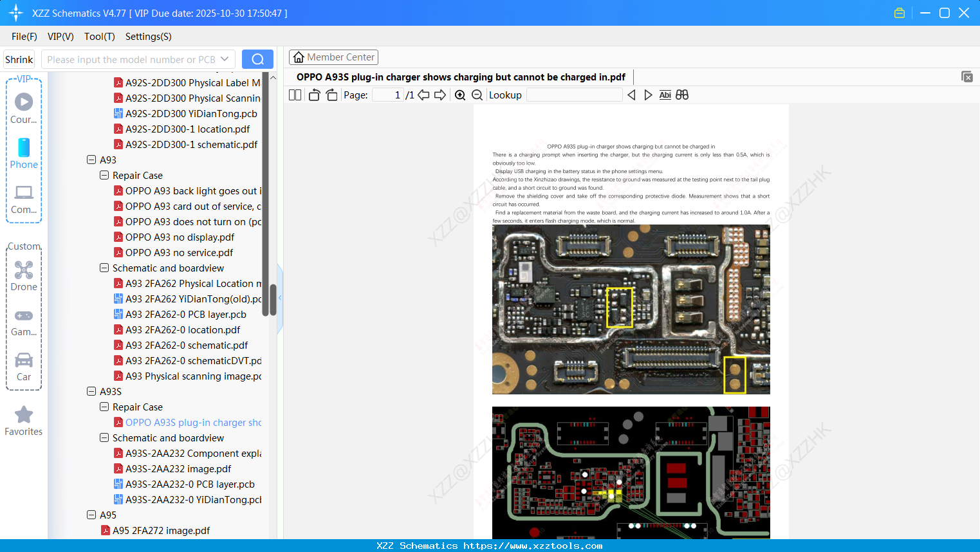Collapse the A93 tree node
Image resolution: width=980 pixels, height=552 pixels.
click(91, 160)
